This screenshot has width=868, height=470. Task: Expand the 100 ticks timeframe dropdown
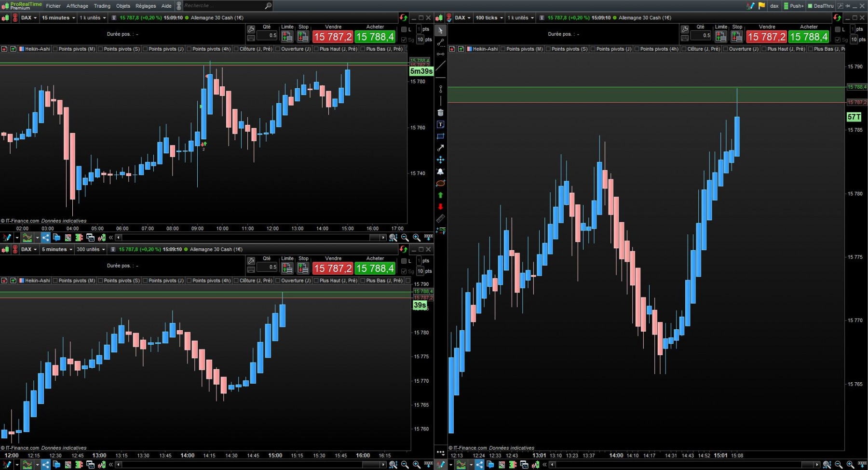click(489, 18)
